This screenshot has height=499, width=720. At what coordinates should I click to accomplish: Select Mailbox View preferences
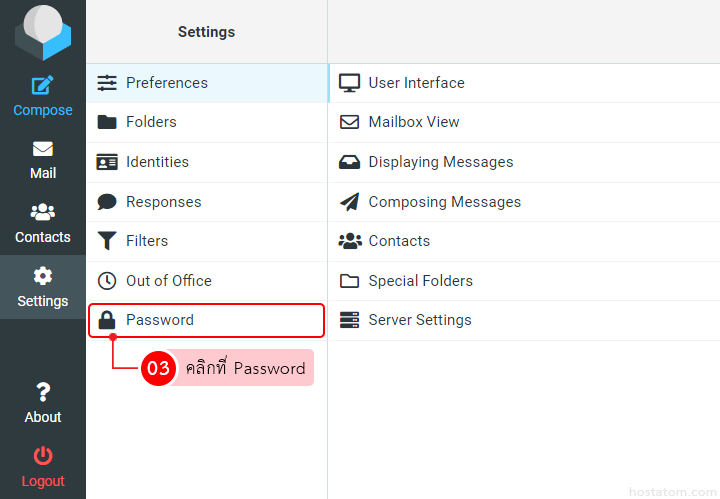pyautogui.click(x=414, y=122)
